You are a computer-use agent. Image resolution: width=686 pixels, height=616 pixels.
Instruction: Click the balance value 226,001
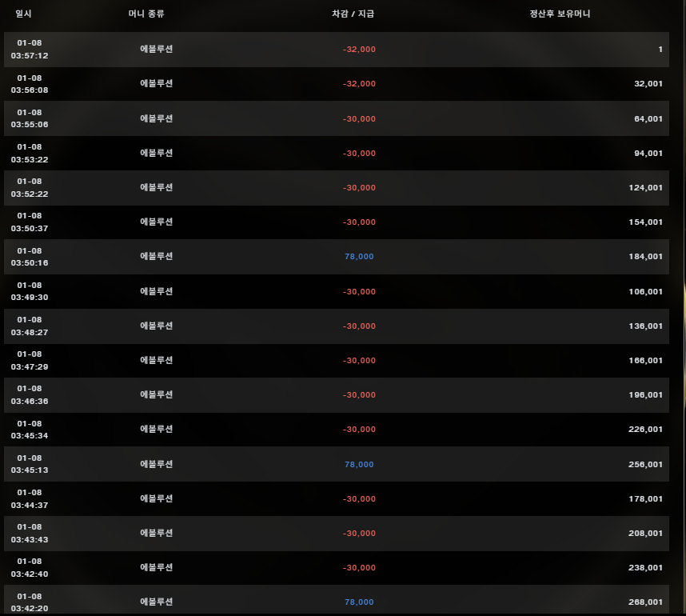[646, 430]
